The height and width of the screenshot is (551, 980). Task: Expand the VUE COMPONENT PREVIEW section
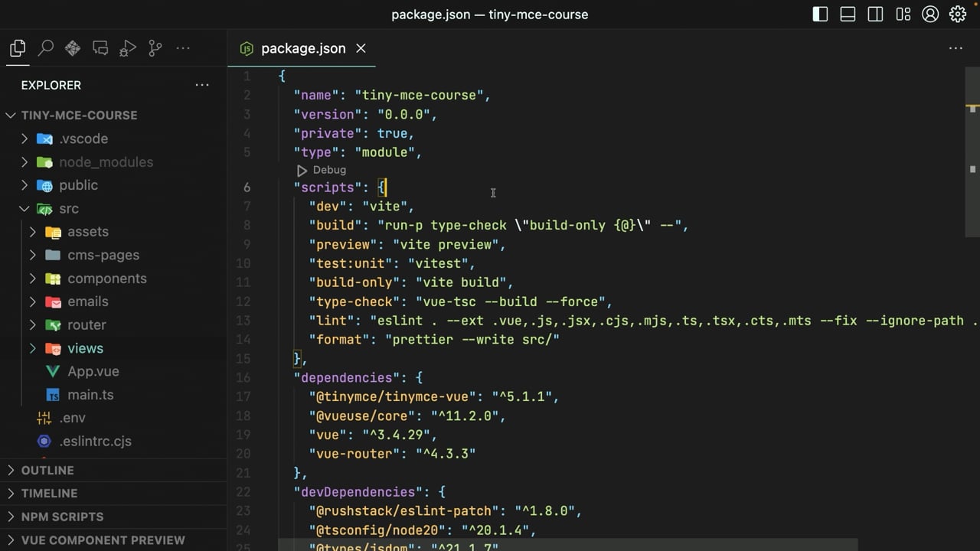113,540
